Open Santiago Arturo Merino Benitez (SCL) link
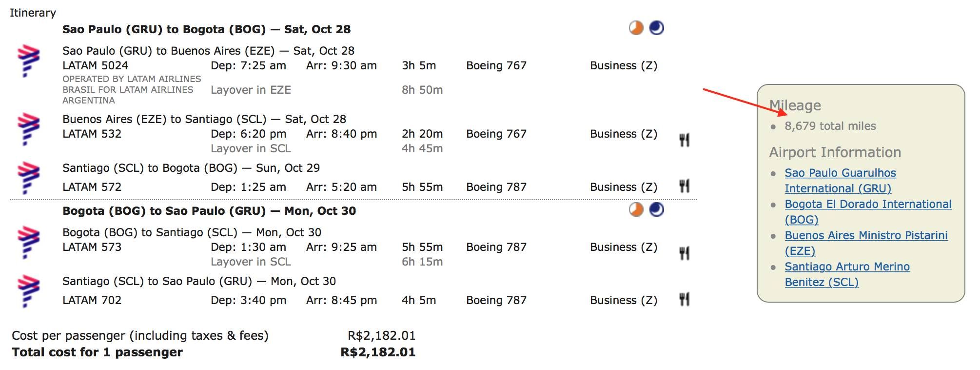980x370 pixels. [847, 274]
